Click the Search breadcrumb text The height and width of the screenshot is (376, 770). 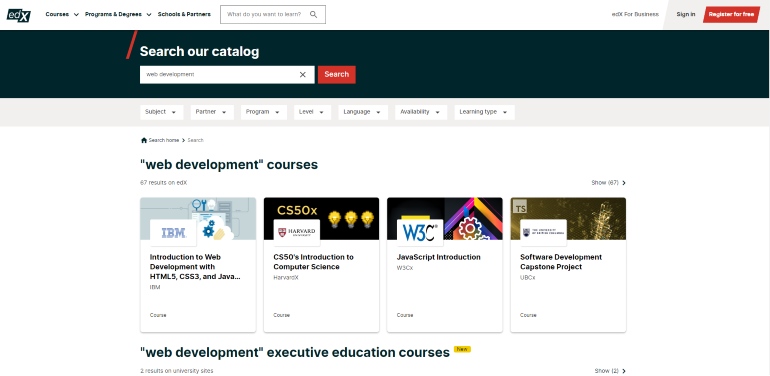pos(195,140)
